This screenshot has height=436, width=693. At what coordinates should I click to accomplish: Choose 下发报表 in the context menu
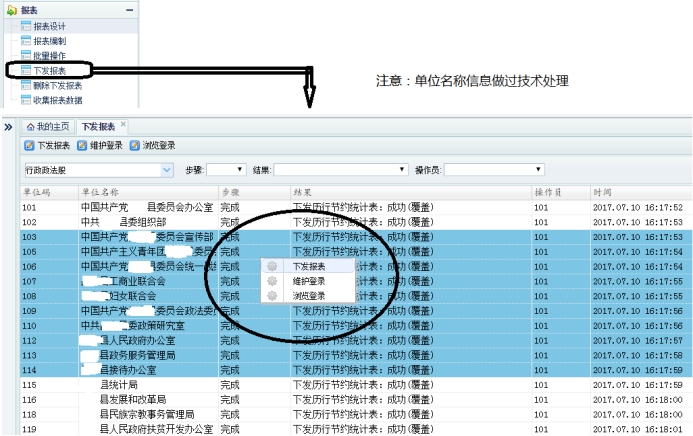[x=308, y=267]
